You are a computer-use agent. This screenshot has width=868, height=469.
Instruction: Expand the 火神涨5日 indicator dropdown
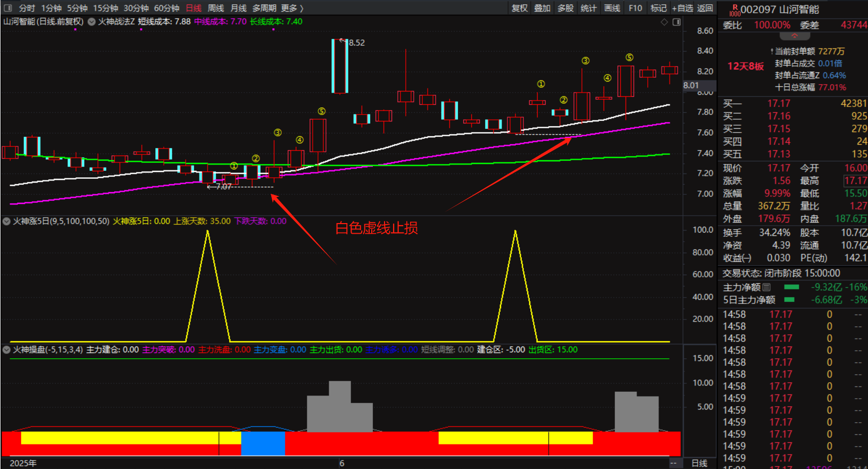tap(6, 221)
